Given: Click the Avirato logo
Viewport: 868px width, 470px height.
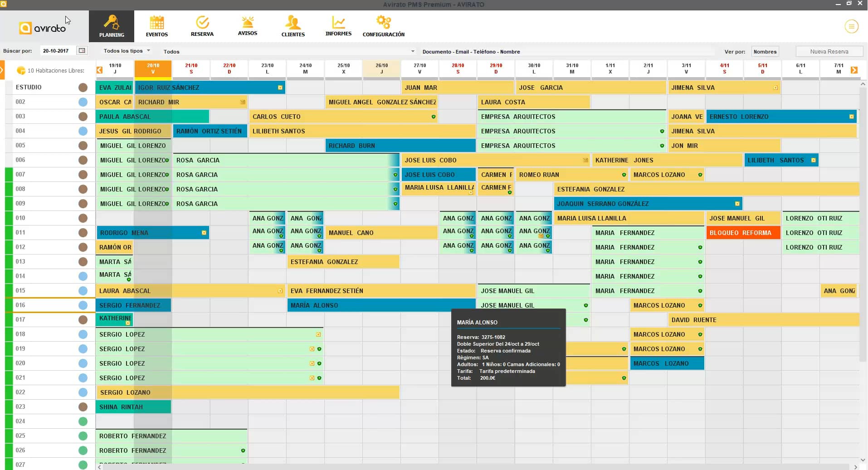Looking at the screenshot, I should coord(43,28).
